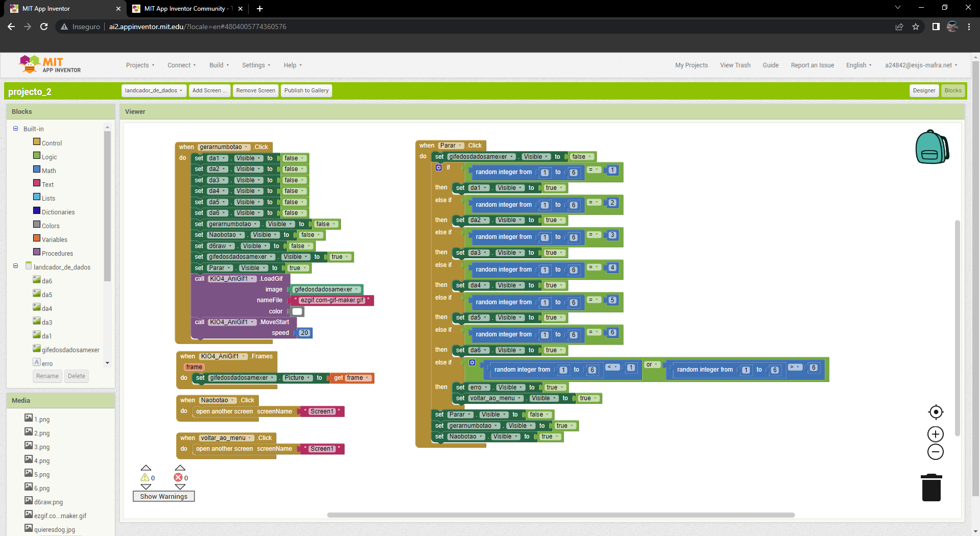
Task: Click the Publish to Gallery button
Action: (x=306, y=91)
